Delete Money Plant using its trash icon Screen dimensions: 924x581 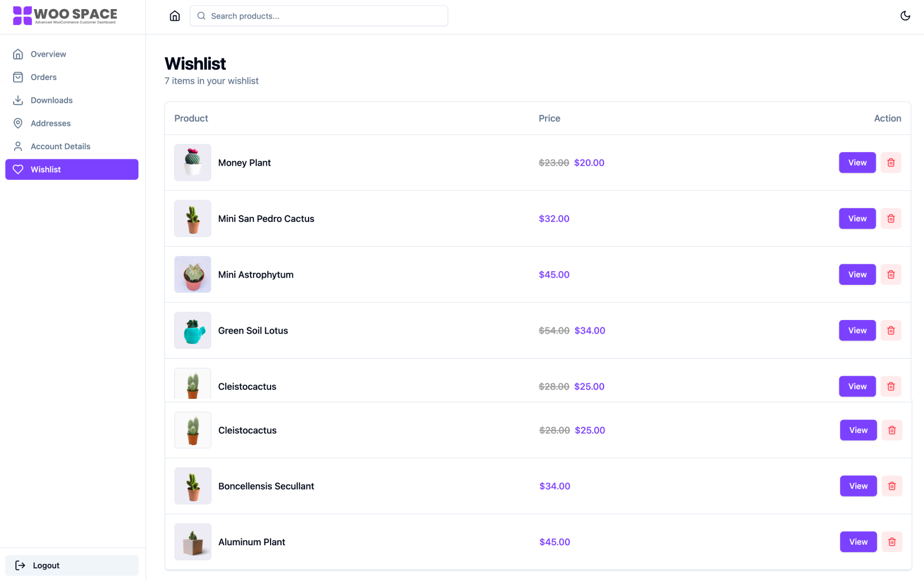(891, 162)
